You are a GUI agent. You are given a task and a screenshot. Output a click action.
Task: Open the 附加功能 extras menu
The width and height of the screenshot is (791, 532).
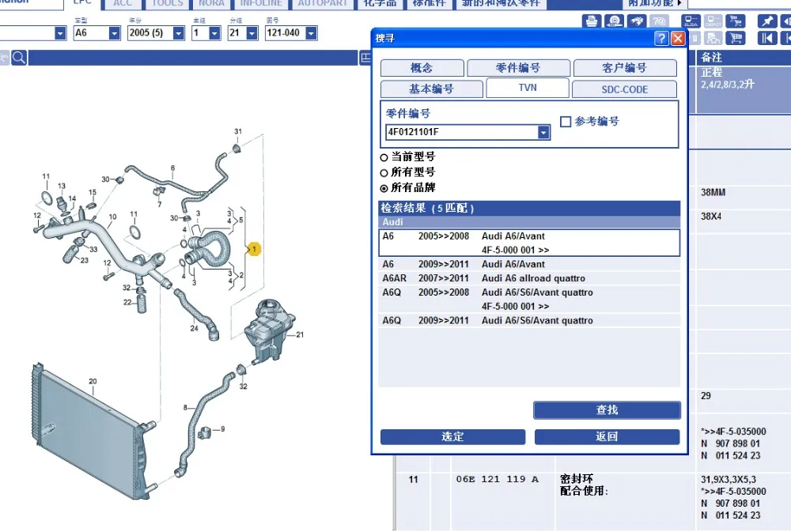654,3
